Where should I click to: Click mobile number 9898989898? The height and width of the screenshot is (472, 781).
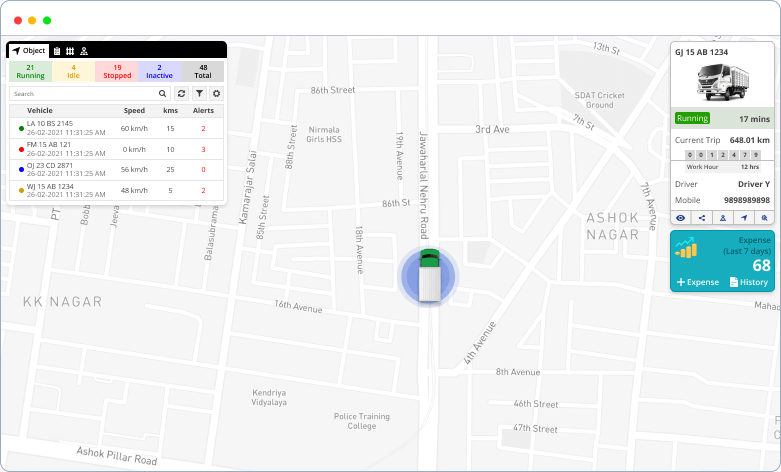coord(747,200)
